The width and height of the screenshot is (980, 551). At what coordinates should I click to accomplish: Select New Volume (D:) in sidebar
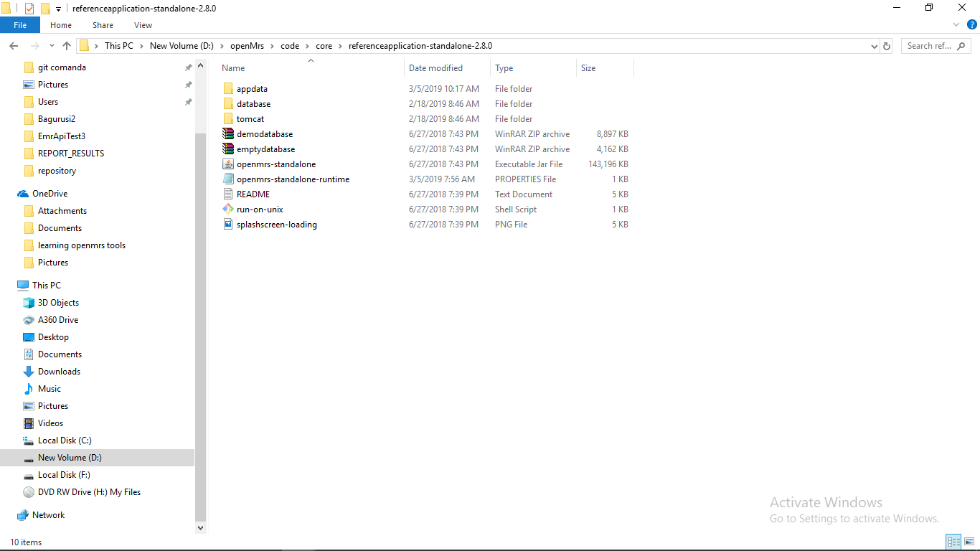70,458
